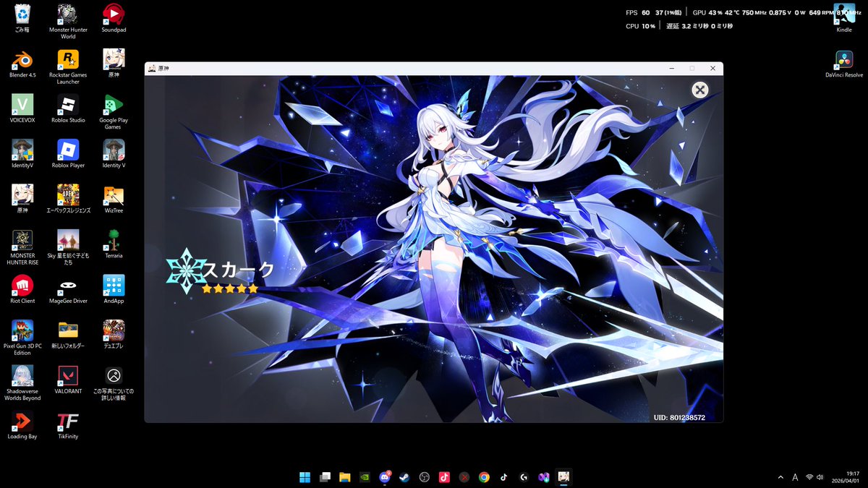Select the Blender 4.5 shortcut
The width and height of the screenshot is (868, 488).
click(22, 64)
